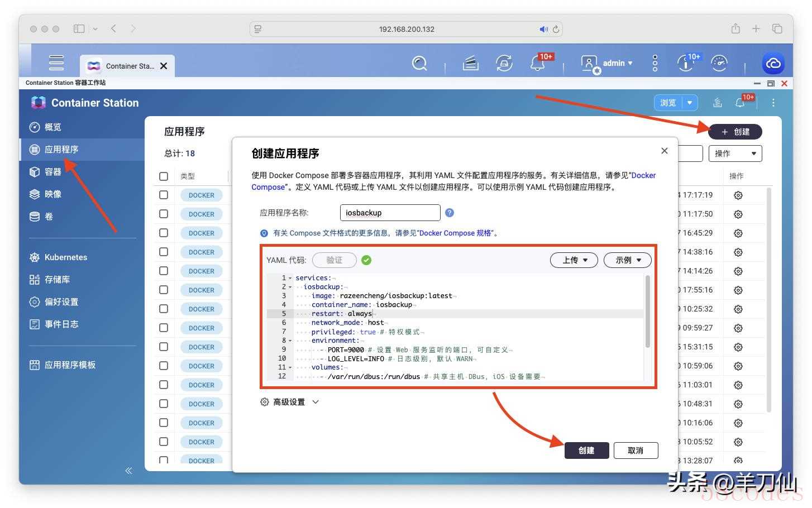Open Container Station notification bell with 10+
This screenshot has width=812, height=508.
coord(740,103)
